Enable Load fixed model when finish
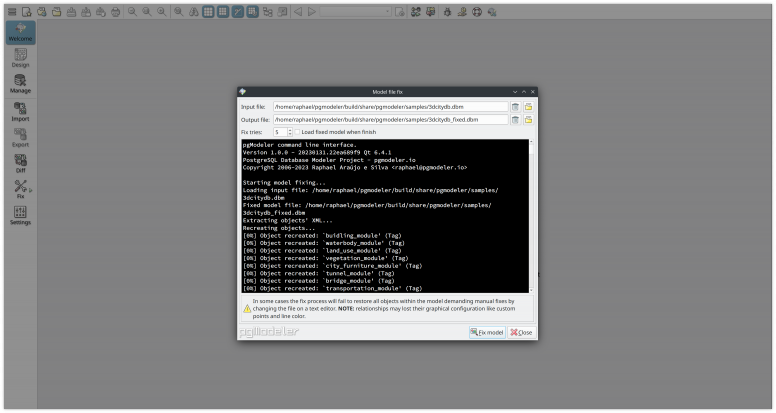The height and width of the screenshot is (413, 776). [x=297, y=132]
